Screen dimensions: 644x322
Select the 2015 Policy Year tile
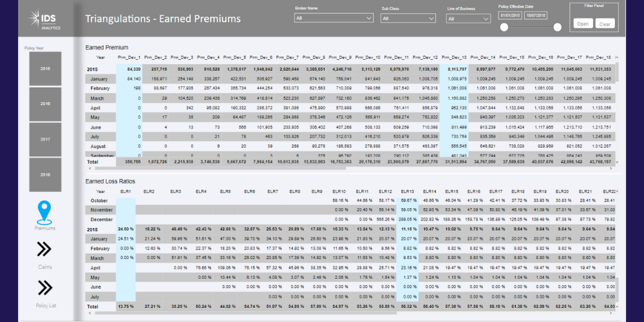click(x=45, y=68)
